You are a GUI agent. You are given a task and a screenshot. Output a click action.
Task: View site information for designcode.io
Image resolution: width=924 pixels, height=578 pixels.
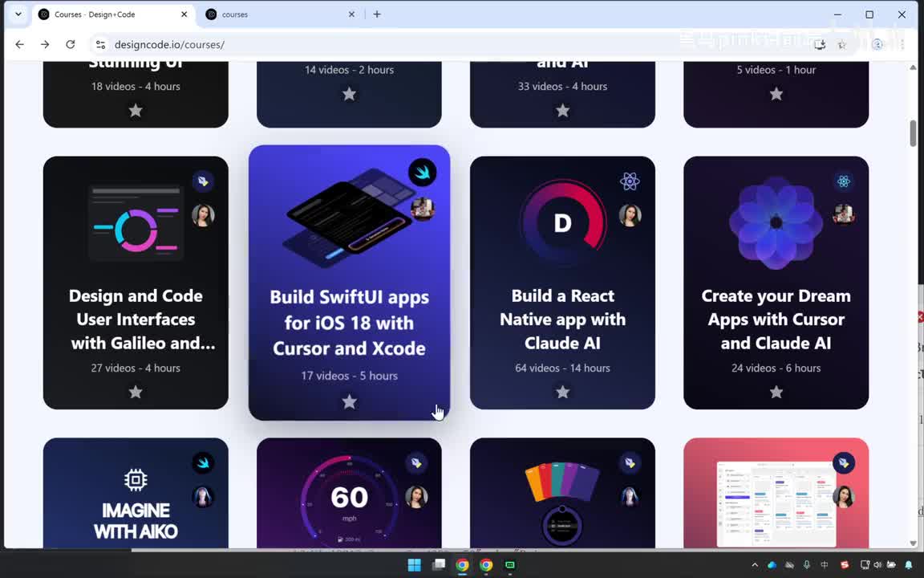(100, 44)
